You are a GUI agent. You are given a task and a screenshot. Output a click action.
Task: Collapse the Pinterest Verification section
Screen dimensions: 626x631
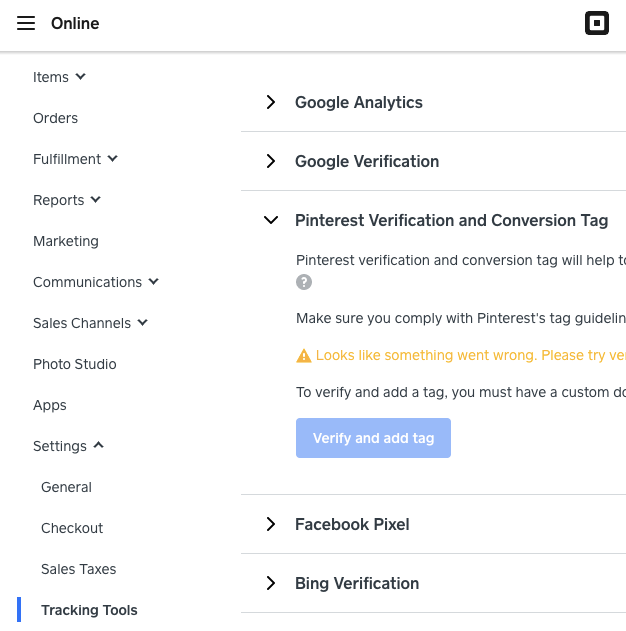(x=271, y=220)
